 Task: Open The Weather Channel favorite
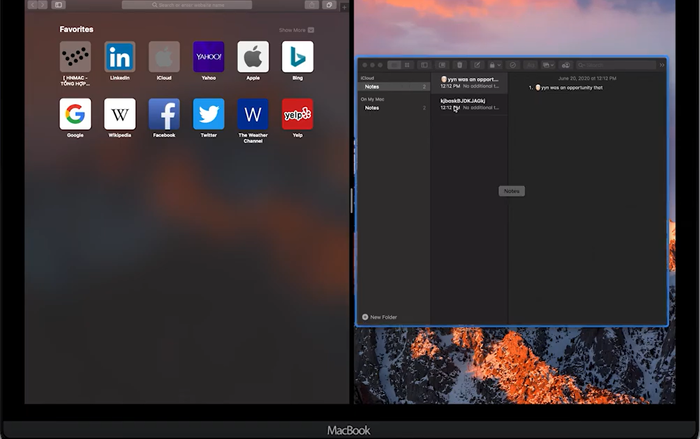coord(253,114)
